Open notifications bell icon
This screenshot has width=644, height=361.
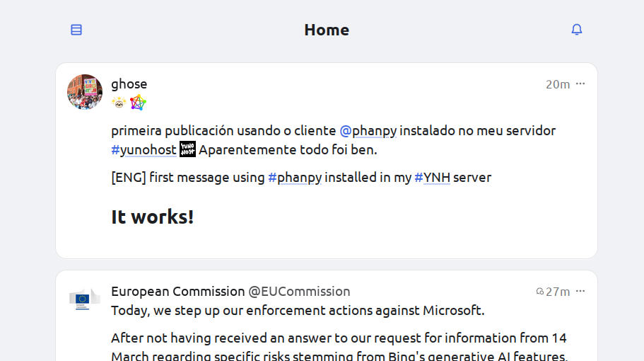click(577, 30)
